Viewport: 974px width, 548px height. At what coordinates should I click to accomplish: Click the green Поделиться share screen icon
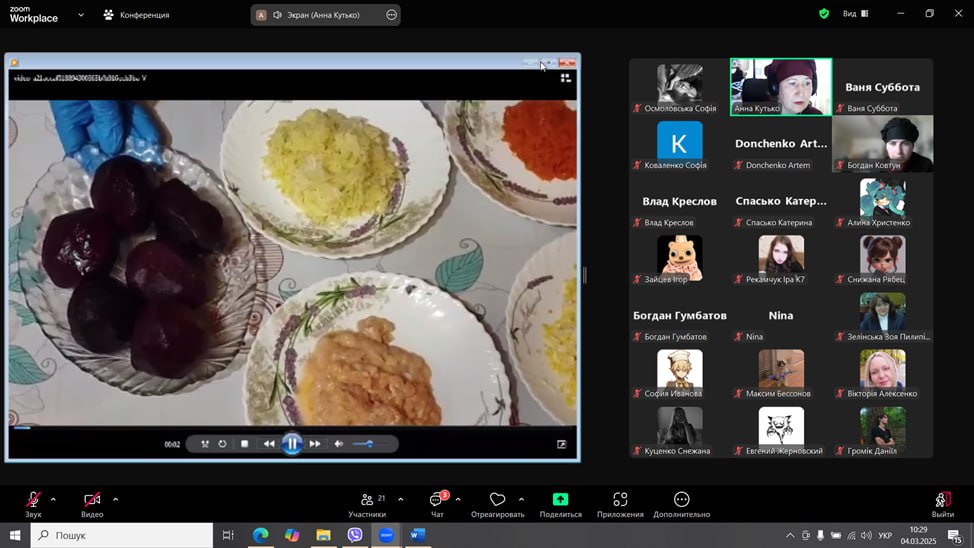pos(560,500)
